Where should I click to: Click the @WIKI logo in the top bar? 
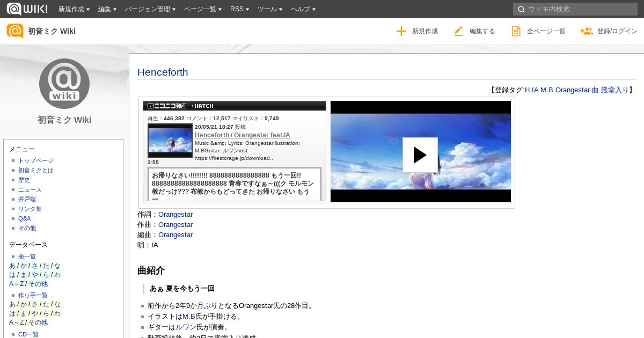[x=27, y=9]
